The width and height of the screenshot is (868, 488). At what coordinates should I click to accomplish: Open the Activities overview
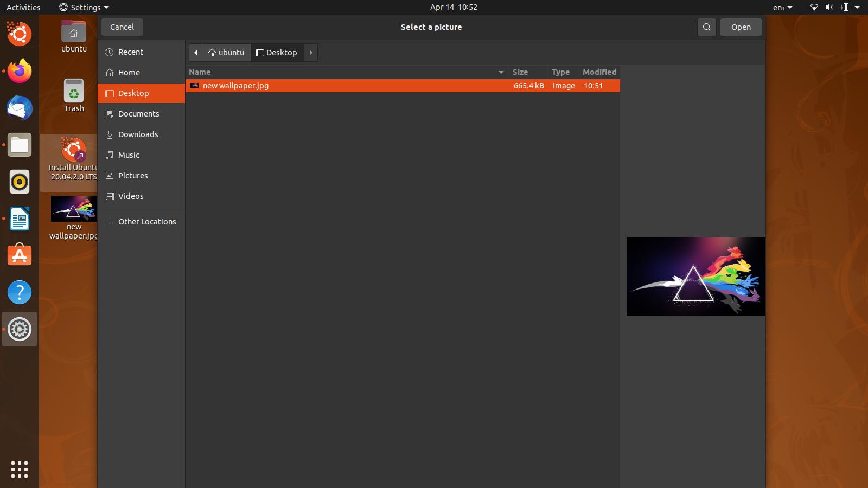tap(23, 8)
